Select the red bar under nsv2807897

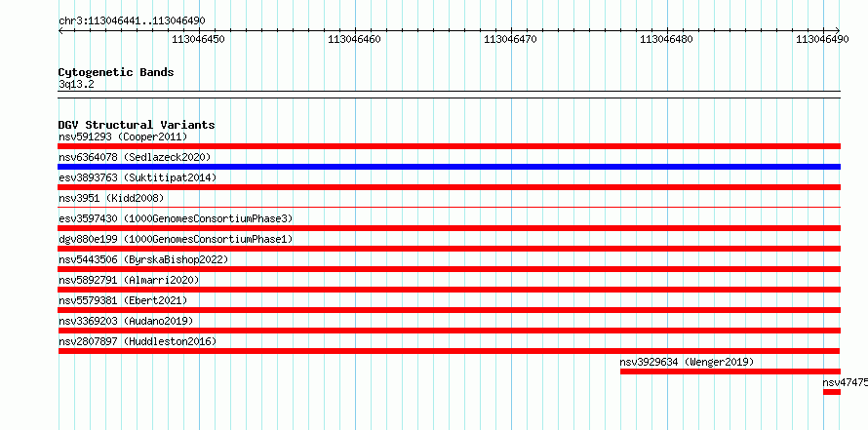pos(449,351)
